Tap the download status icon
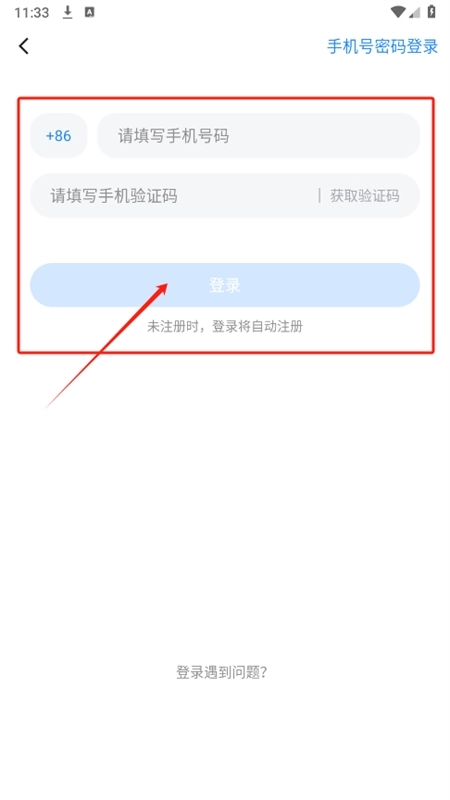 (67, 12)
